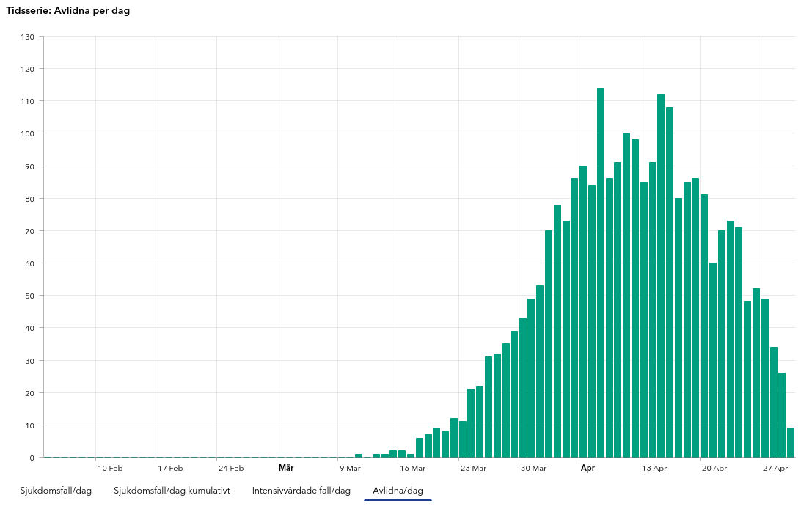Click the '27 Apr' x-axis label

(x=775, y=469)
